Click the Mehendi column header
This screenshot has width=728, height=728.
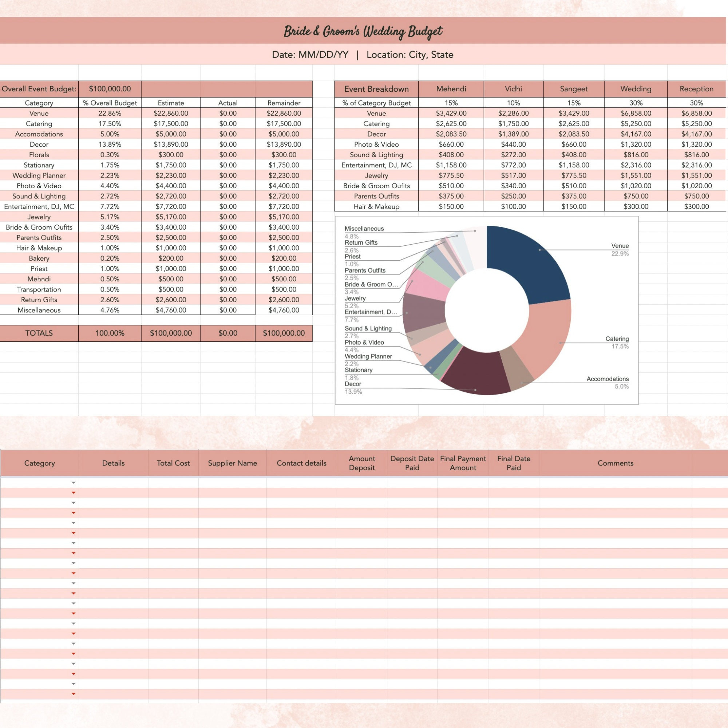[x=451, y=89]
